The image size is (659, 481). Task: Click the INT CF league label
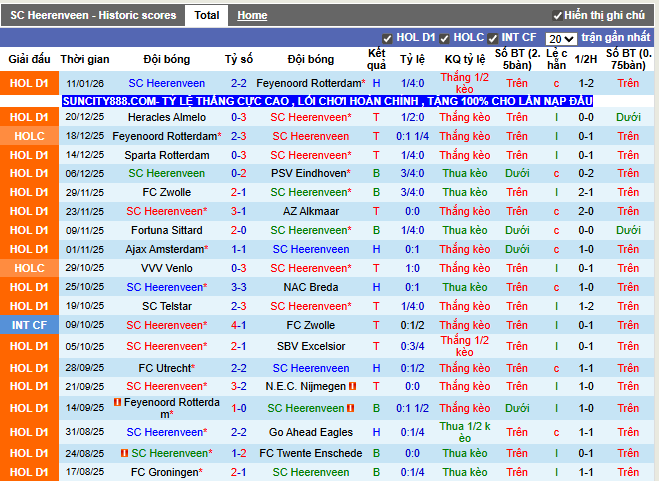(29, 325)
